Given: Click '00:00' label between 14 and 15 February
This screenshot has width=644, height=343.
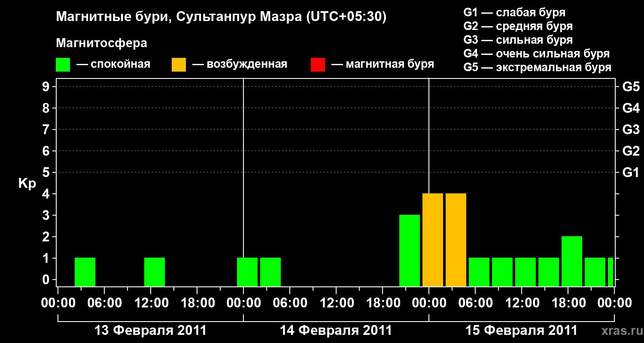Looking at the screenshot, I should click(429, 303).
